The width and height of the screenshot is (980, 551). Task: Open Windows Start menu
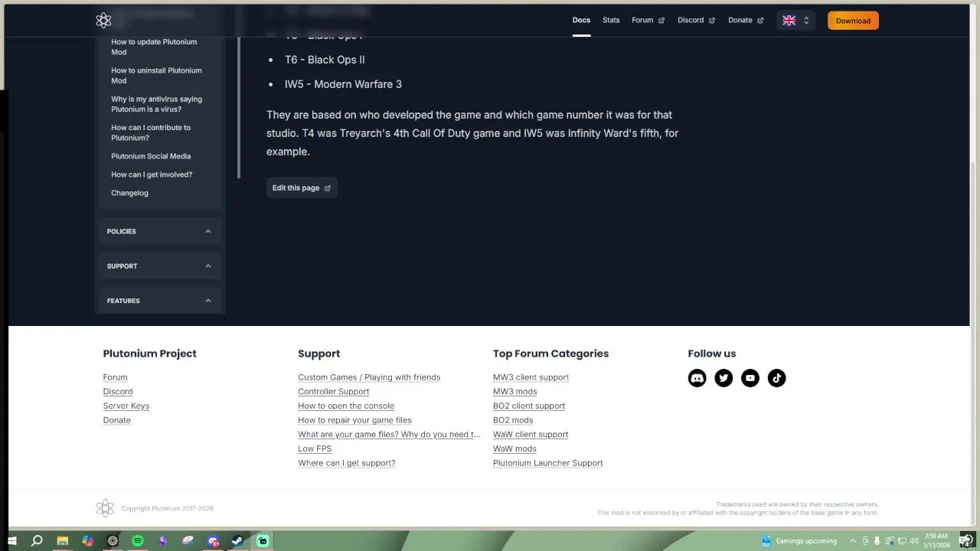(x=12, y=541)
